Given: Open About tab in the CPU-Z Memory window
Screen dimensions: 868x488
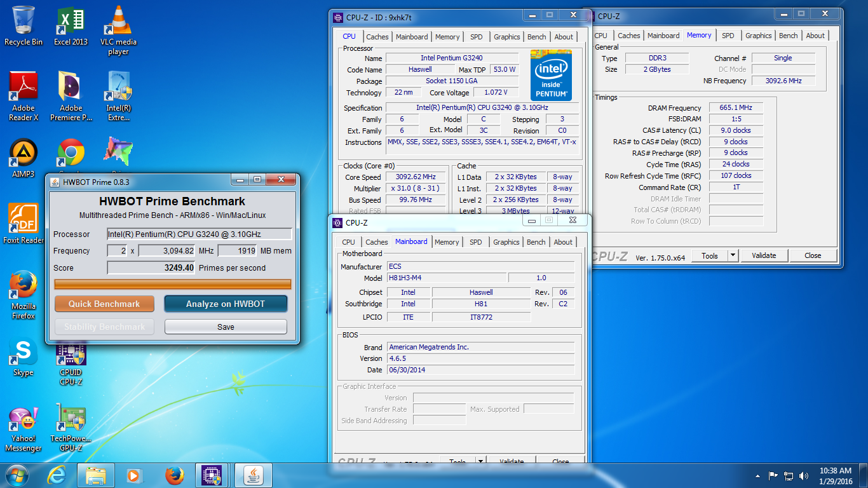Looking at the screenshot, I should point(816,36).
